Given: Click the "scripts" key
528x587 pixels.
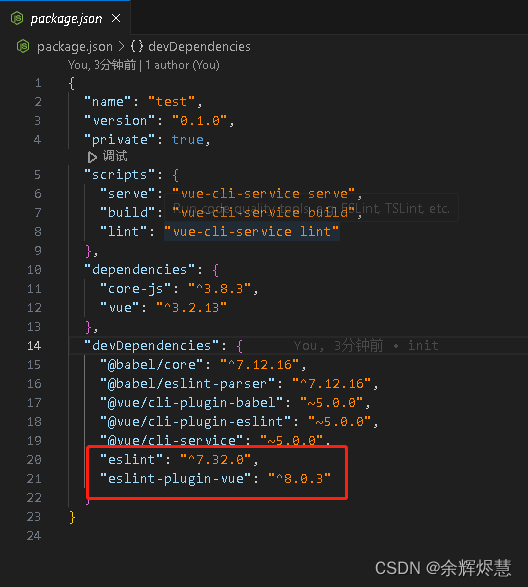Looking at the screenshot, I should coord(119,175).
